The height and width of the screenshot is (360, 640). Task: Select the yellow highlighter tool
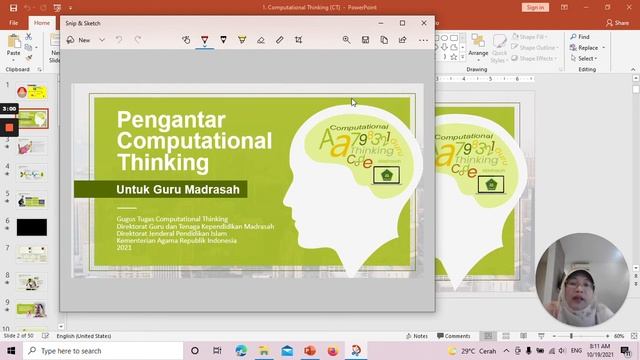click(242, 40)
